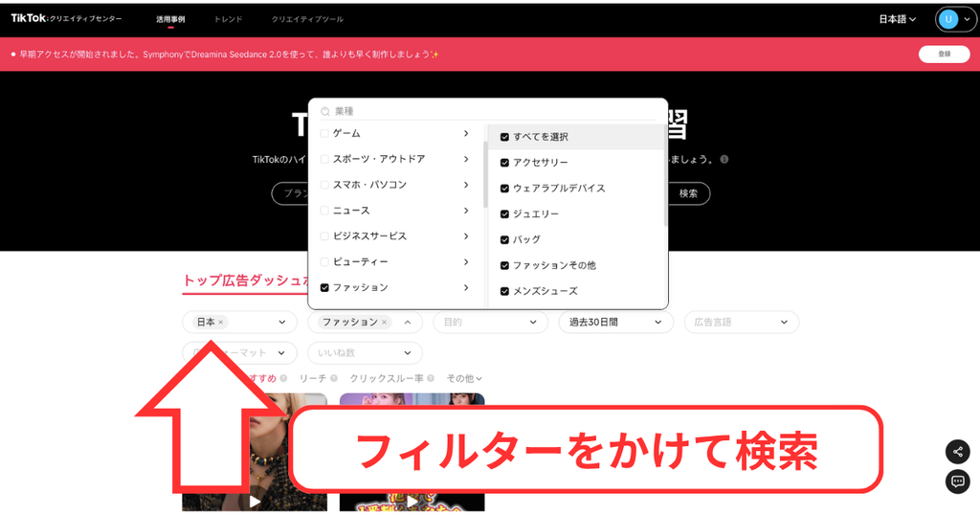Screen dimensions: 980x515
Task: Remove the ファッション filter tag
Action: (x=385, y=323)
